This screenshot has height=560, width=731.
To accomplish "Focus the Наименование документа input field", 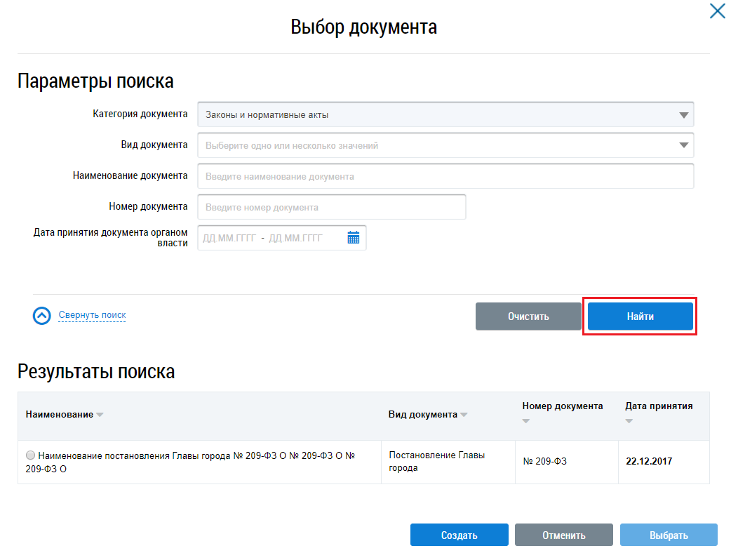I will coord(445,177).
